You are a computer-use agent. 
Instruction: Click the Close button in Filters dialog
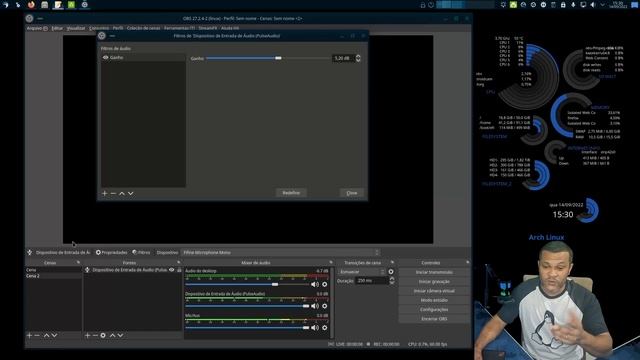coord(352,193)
